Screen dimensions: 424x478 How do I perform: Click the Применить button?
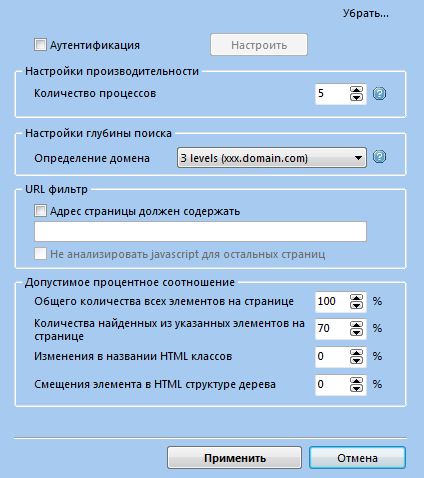235,458
